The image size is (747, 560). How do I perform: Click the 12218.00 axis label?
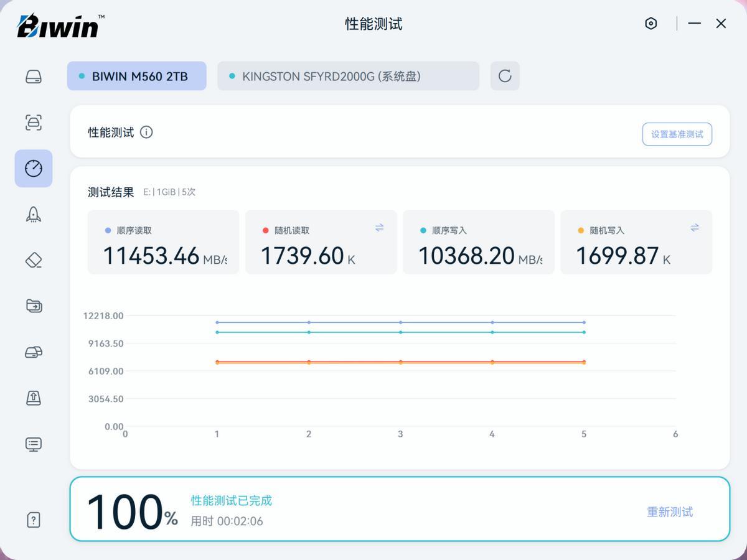coord(103,315)
